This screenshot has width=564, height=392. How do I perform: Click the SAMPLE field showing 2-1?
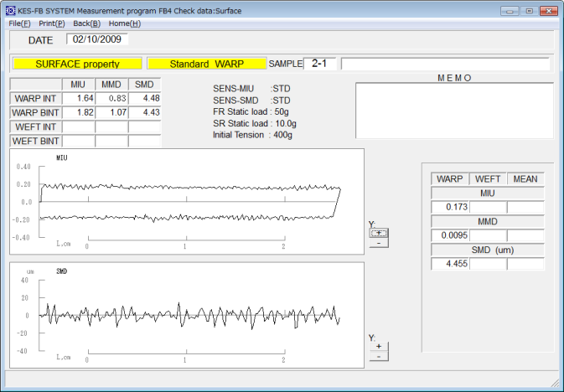tap(319, 64)
